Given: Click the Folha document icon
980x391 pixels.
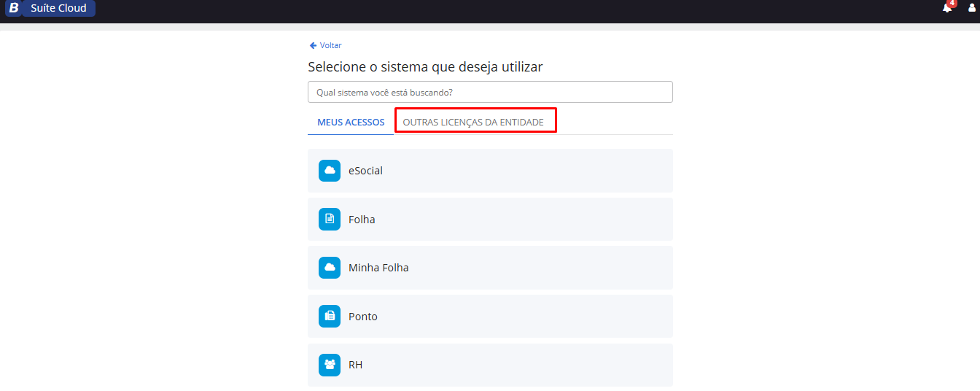Looking at the screenshot, I should (330, 219).
